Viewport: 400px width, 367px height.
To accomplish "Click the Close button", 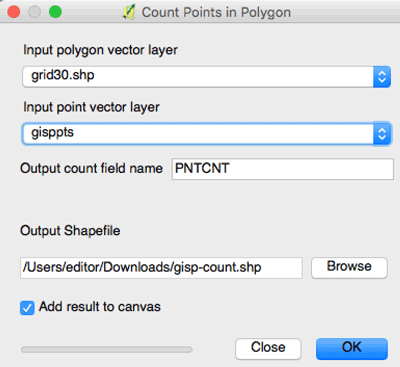I will click(268, 349).
